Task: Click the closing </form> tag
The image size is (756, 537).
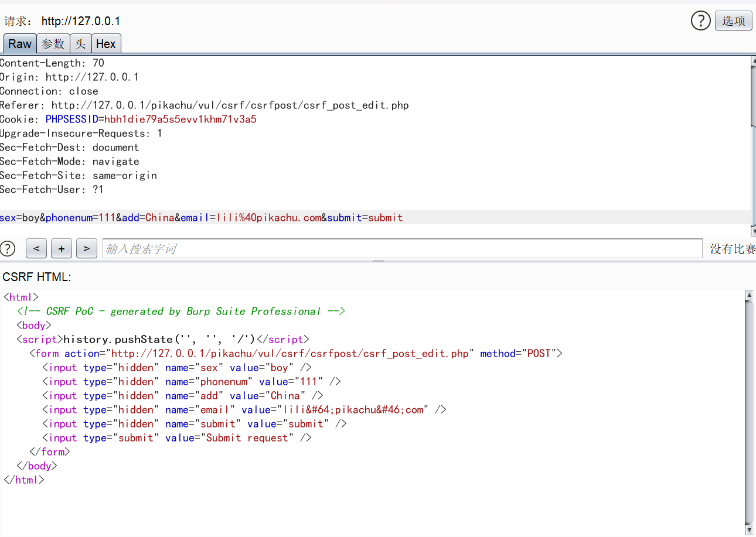Action: pos(50,452)
